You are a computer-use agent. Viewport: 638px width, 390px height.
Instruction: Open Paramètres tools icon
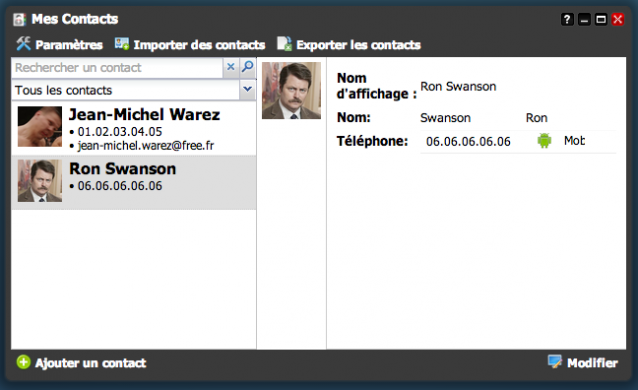click(24, 44)
